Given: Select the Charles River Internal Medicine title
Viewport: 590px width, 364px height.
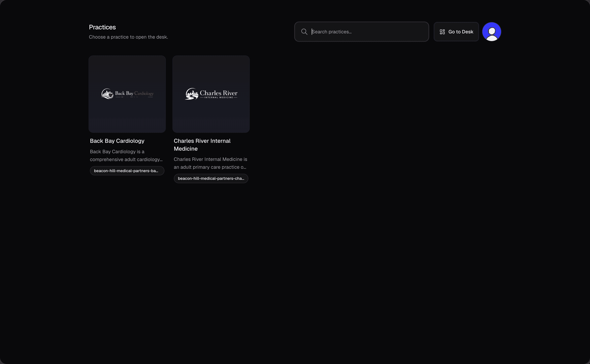Looking at the screenshot, I should (202, 145).
